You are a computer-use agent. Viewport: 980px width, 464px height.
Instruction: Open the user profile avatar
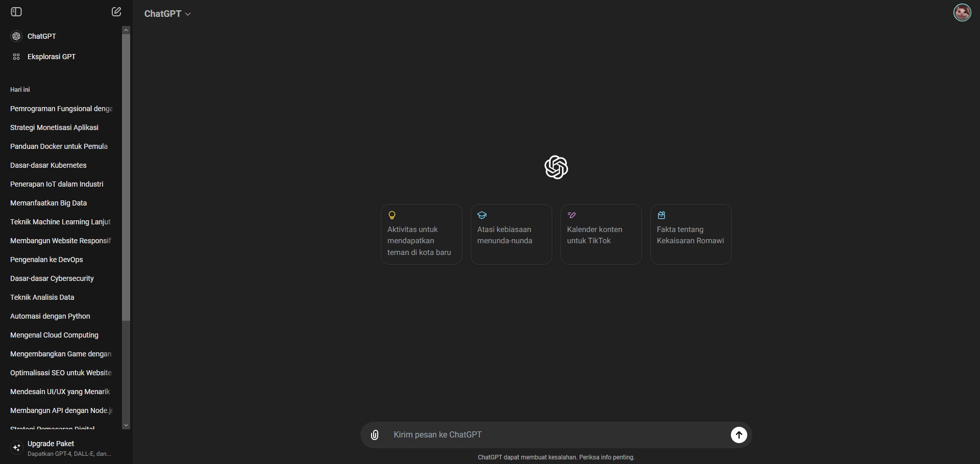tap(962, 12)
